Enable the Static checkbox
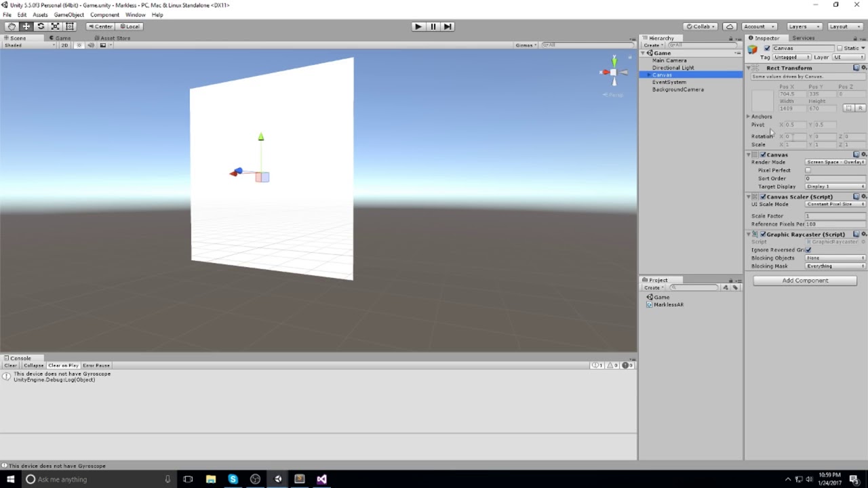868x488 pixels. 840,48
